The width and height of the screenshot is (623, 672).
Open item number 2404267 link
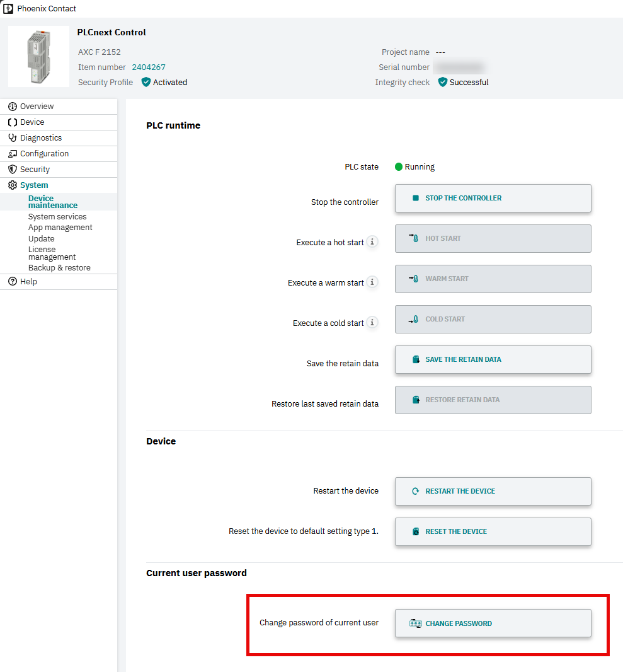click(149, 67)
